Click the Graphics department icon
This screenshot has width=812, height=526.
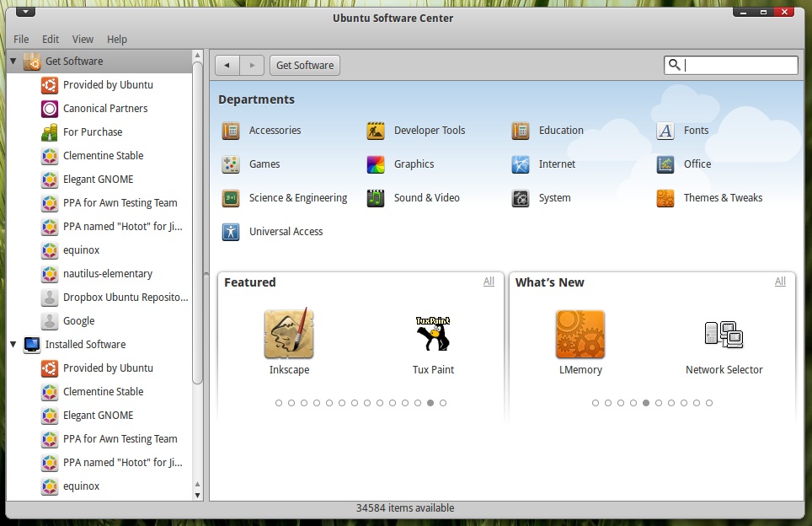(376, 164)
